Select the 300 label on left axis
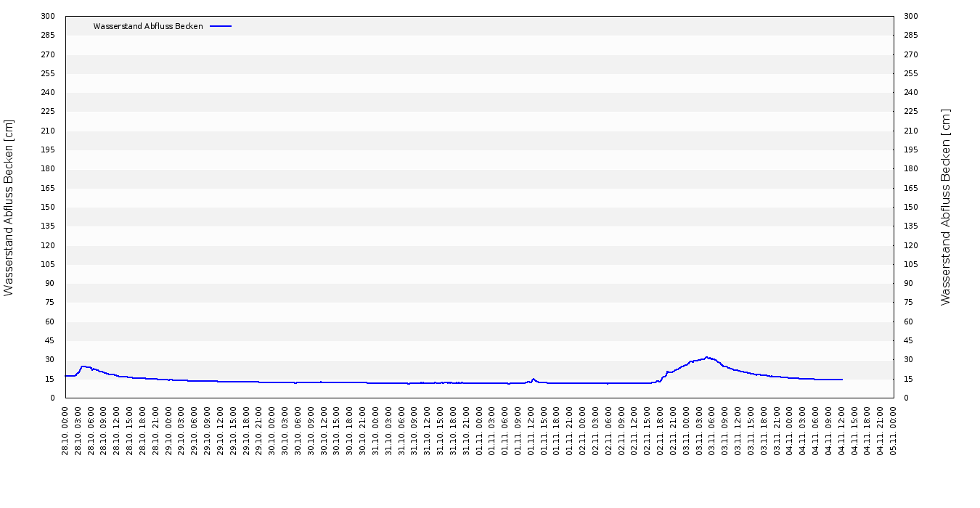Viewport: 980px width, 508px height. click(x=48, y=17)
